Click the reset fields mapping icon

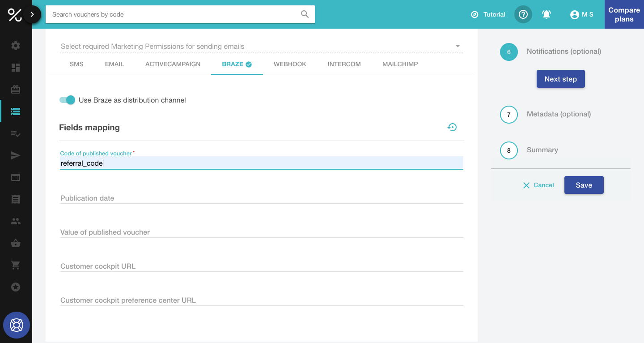click(x=452, y=128)
